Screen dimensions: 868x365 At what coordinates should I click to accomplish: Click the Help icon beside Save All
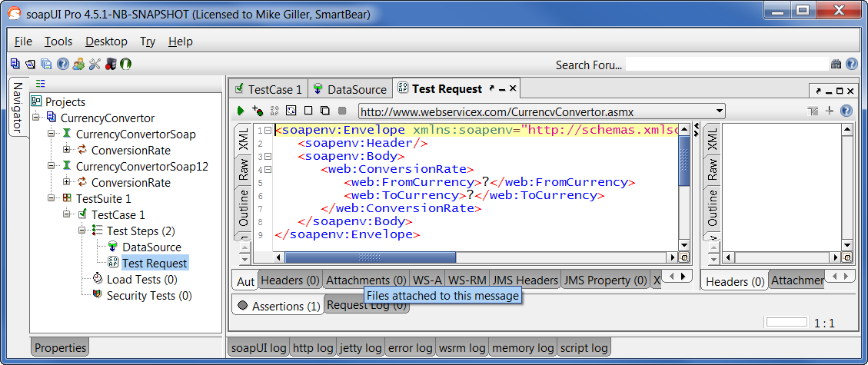(62, 64)
